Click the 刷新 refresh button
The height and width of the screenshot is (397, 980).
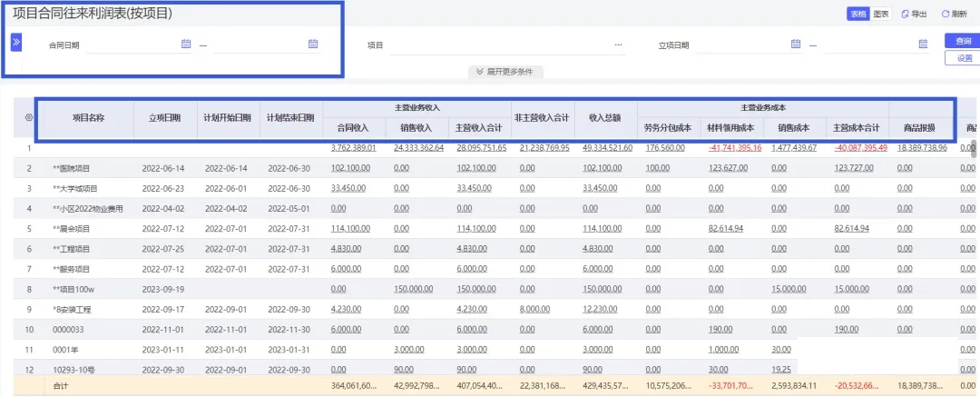click(955, 14)
